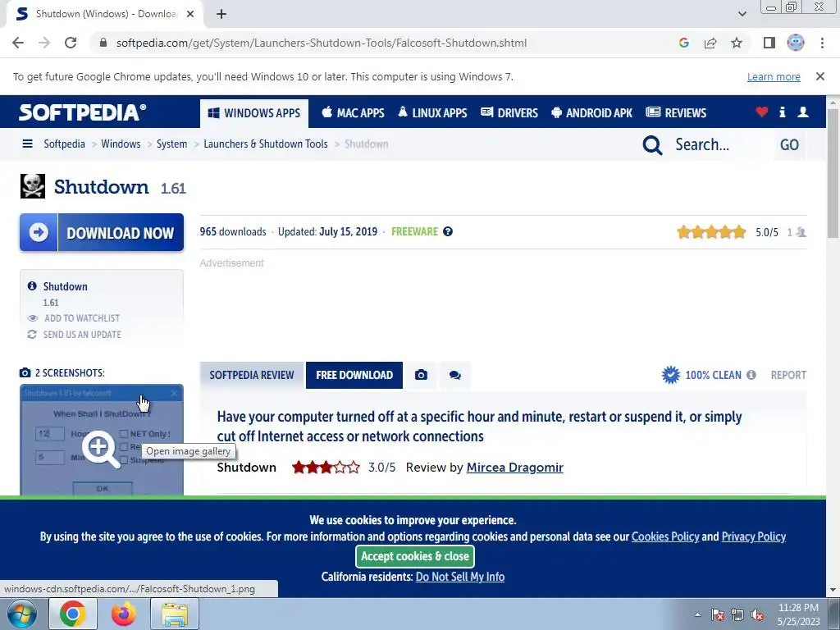Click the Shutdown skull app icon
The image size is (840, 630).
pos(33,186)
